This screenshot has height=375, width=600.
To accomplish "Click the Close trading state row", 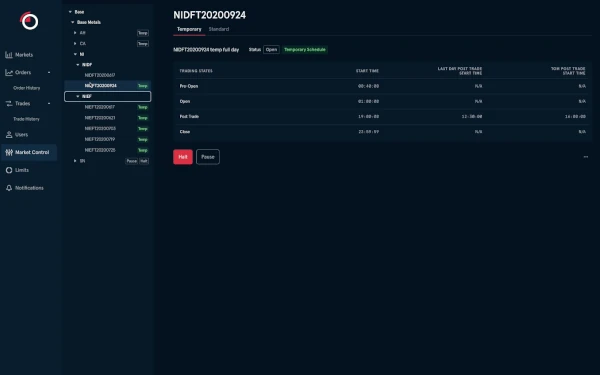I will click(x=383, y=132).
